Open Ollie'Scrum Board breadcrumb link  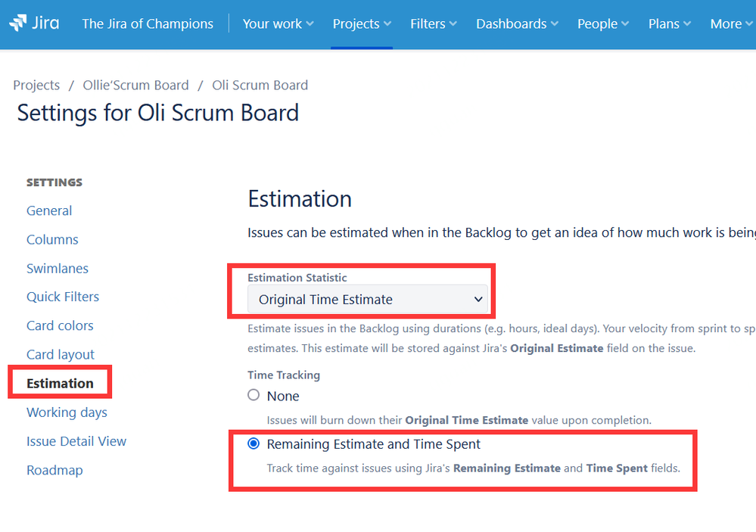(x=136, y=85)
